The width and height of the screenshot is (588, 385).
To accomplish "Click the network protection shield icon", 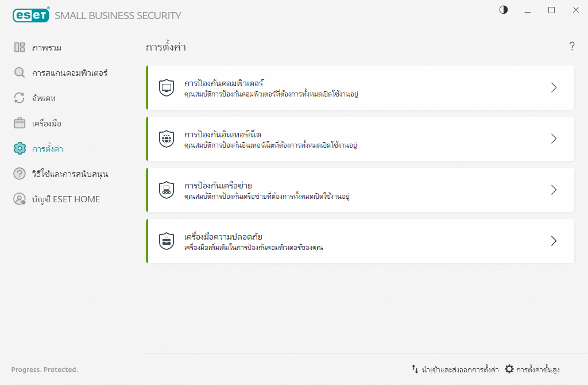I will coord(166,190).
